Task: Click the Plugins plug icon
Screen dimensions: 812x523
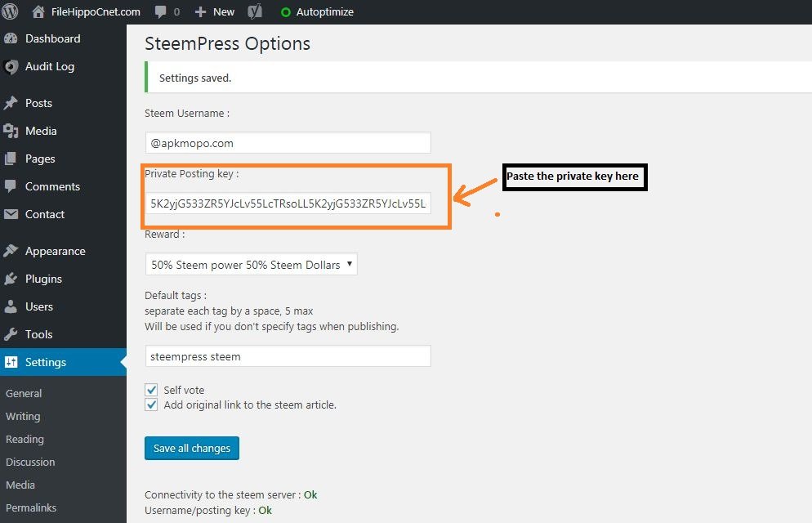Action: click(11, 279)
